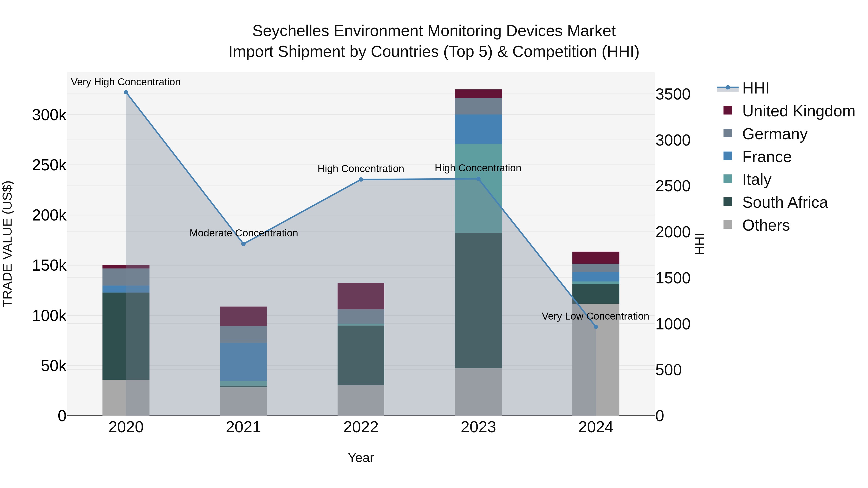Click the 2023 Germany bar segment
868x488 pixels.
(478, 106)
